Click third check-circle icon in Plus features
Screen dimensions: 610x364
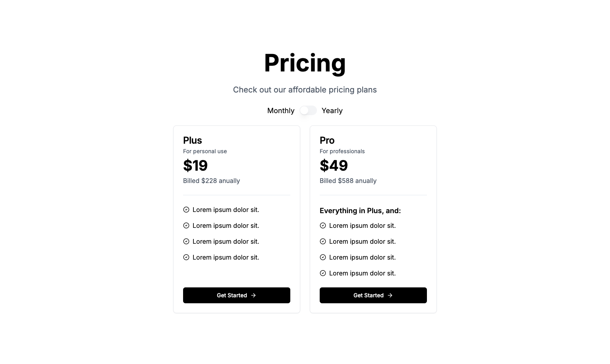186,241
